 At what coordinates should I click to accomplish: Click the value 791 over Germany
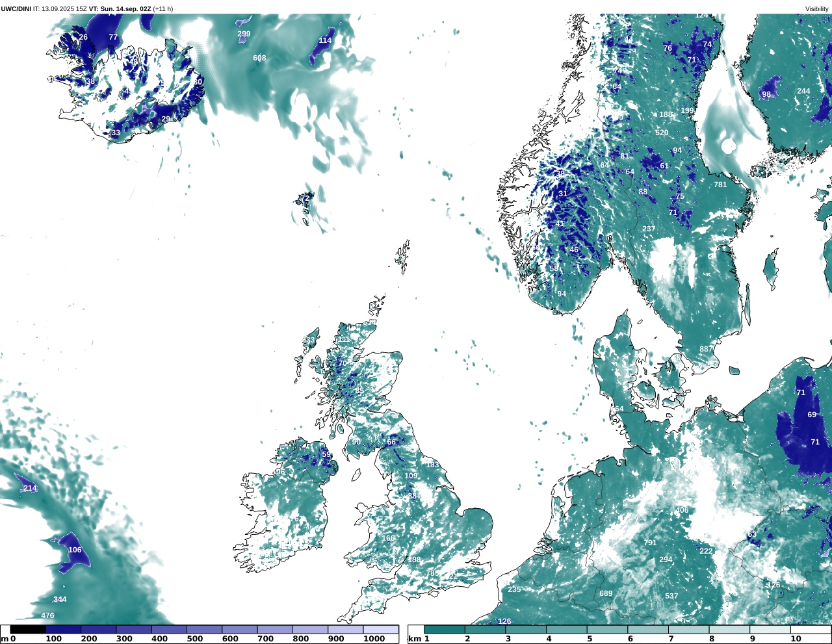[x=650, y=543]
